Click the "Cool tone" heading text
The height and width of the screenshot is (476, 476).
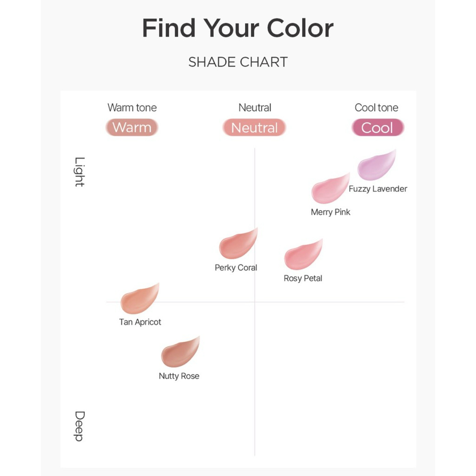coord(377,108)
